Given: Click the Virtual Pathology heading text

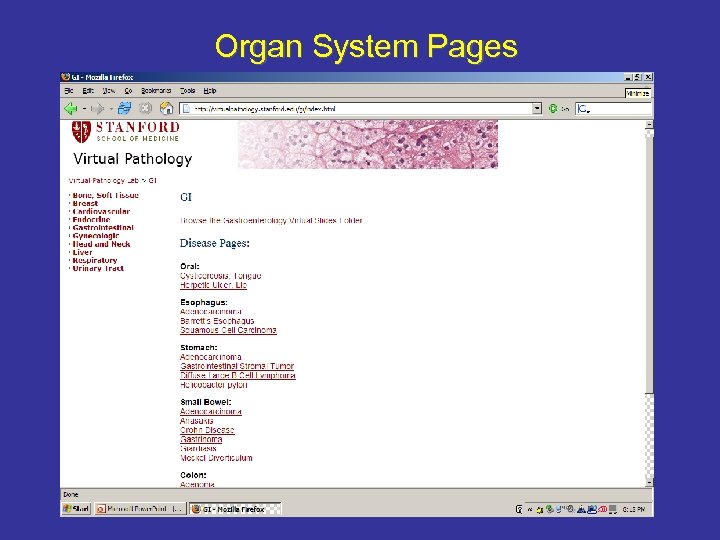Looking at the screenshot, I should [x=133, y=159].
